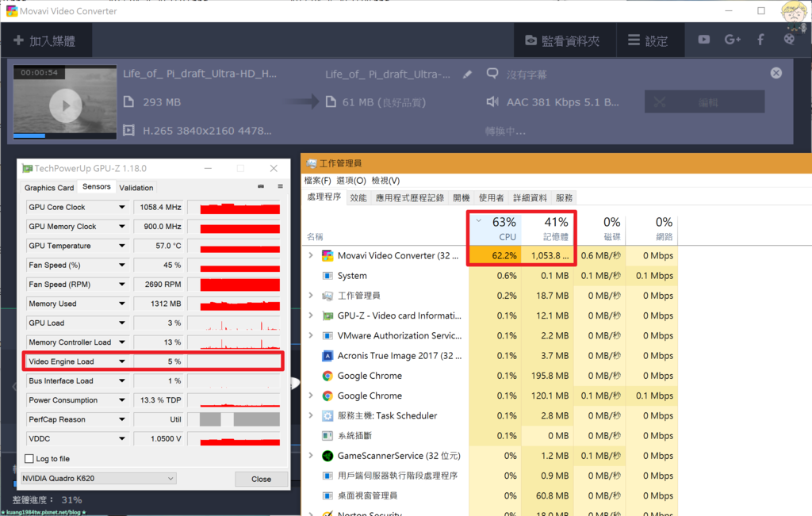Sort processes by the 名稱 column header
This screenshot has height=516, width=812.
(315, 236)
